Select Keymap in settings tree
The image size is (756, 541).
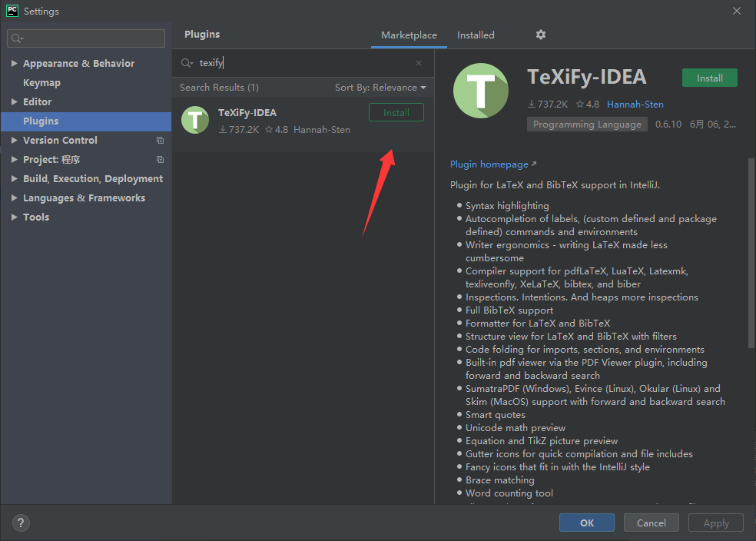[x=42, y=82]
